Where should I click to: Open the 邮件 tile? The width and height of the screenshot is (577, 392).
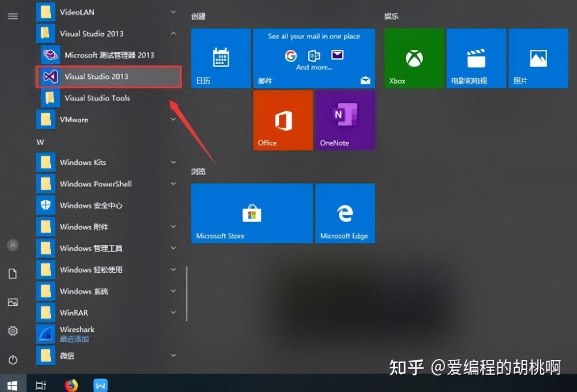[314, 58]
